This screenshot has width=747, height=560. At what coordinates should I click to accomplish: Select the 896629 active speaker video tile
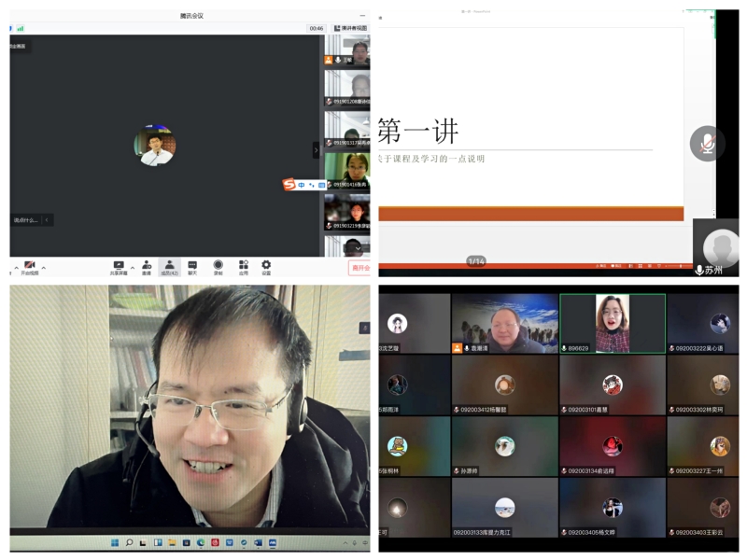(x=613, y=323)
